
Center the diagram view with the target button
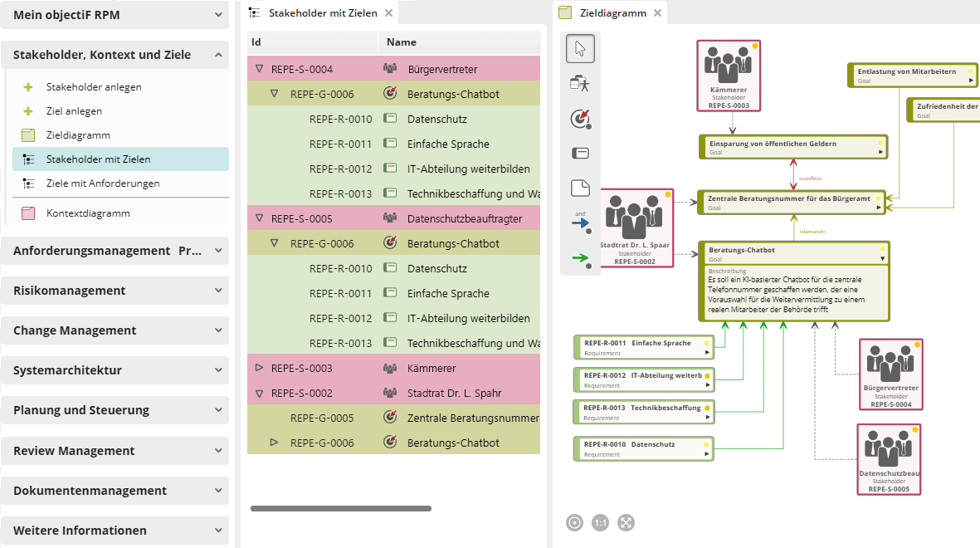[574, 522]
